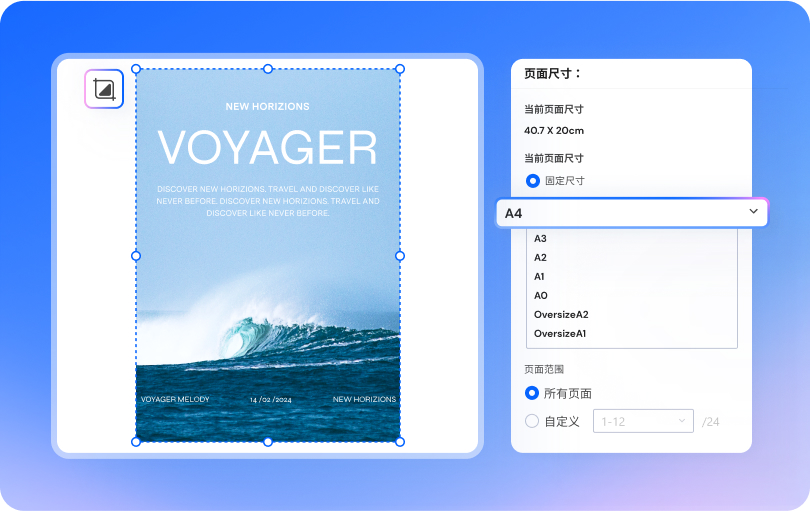Pick A1 in the size list
The height and width of the screenshot is (511, 810).
click(541, 277)
